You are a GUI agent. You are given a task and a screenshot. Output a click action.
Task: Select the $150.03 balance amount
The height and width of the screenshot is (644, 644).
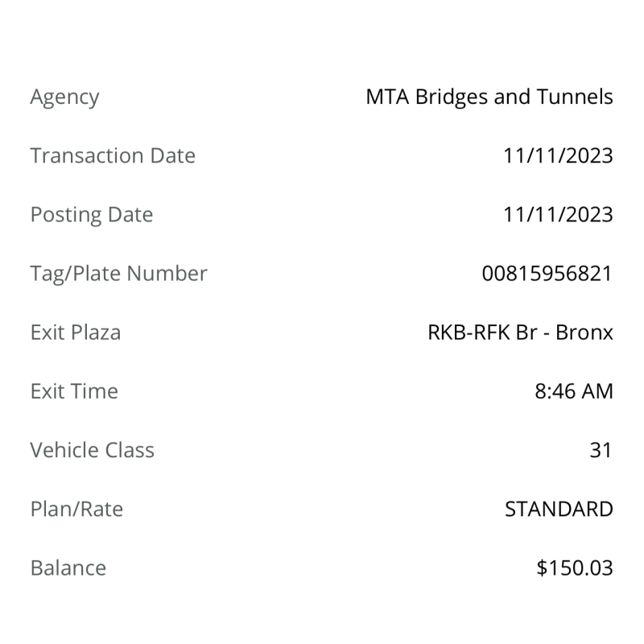[x=575, y=568]
